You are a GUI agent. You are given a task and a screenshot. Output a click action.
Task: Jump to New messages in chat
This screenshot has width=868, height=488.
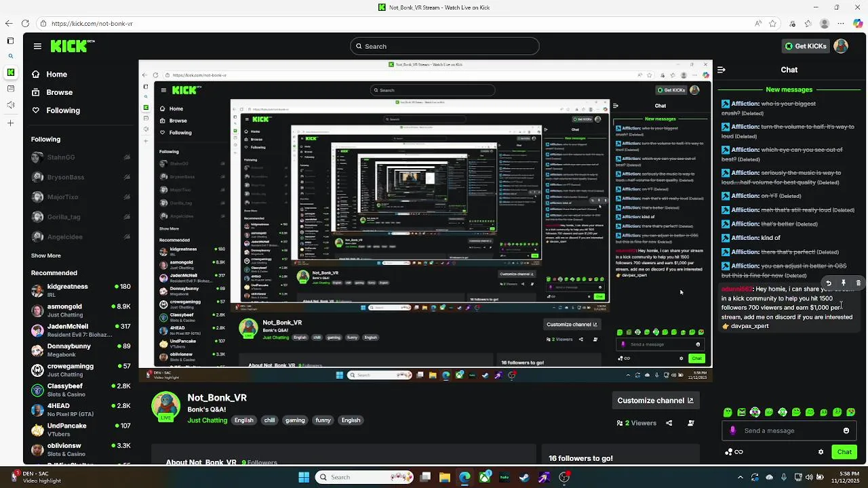(x=789, y=89)
